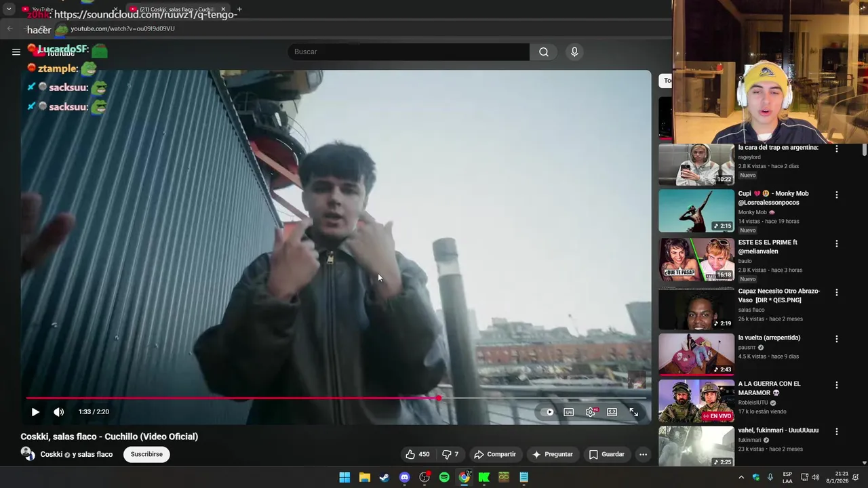Image resolution: width=868 pixels, height=488 pixels.
Task: Click the tray microphone icon
Action: [770, 477]
